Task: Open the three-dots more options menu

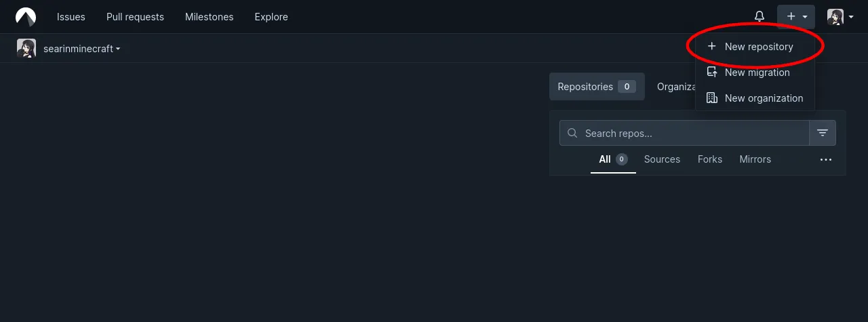Action: (x=825, y=160)
